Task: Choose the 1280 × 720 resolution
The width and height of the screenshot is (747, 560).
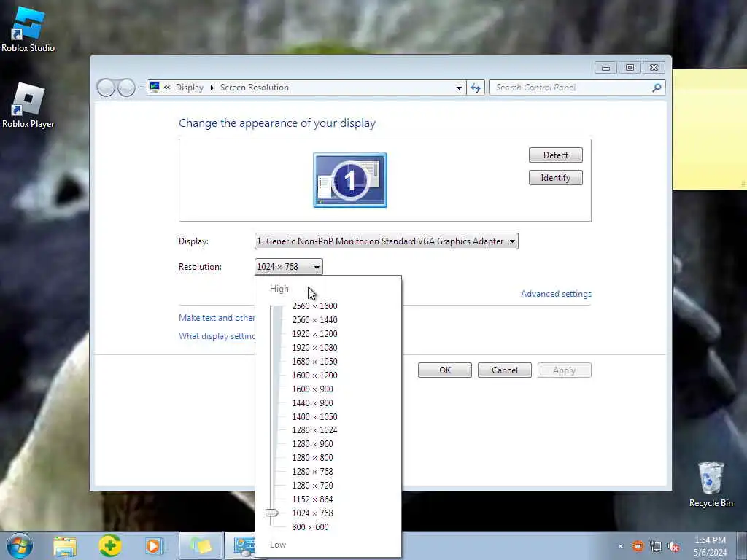Action: (x=312, y=485)
